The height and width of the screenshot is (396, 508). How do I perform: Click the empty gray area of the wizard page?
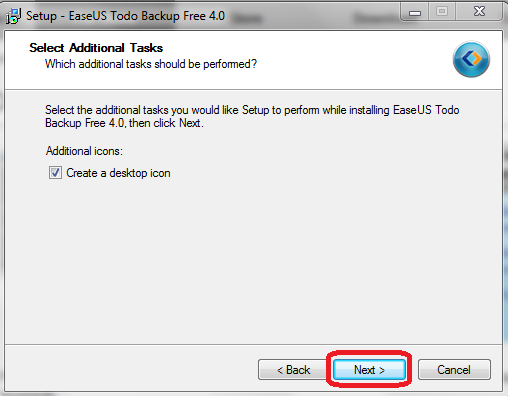click(253, 260)
